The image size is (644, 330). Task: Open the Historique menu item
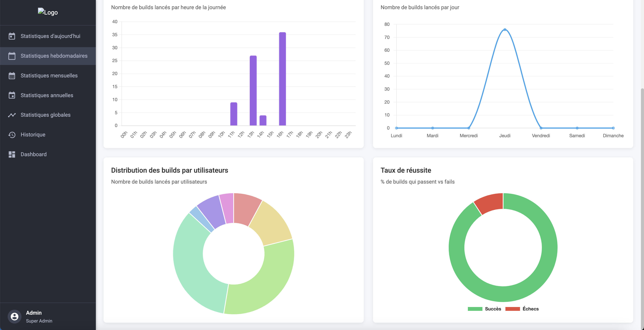click(x=33, y=135)
